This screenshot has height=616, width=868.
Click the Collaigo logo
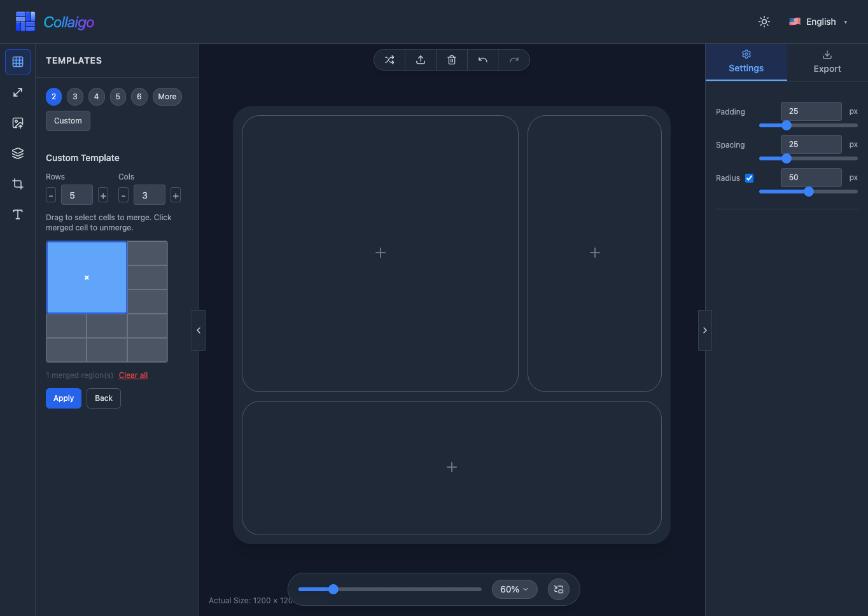click(55, 22)
